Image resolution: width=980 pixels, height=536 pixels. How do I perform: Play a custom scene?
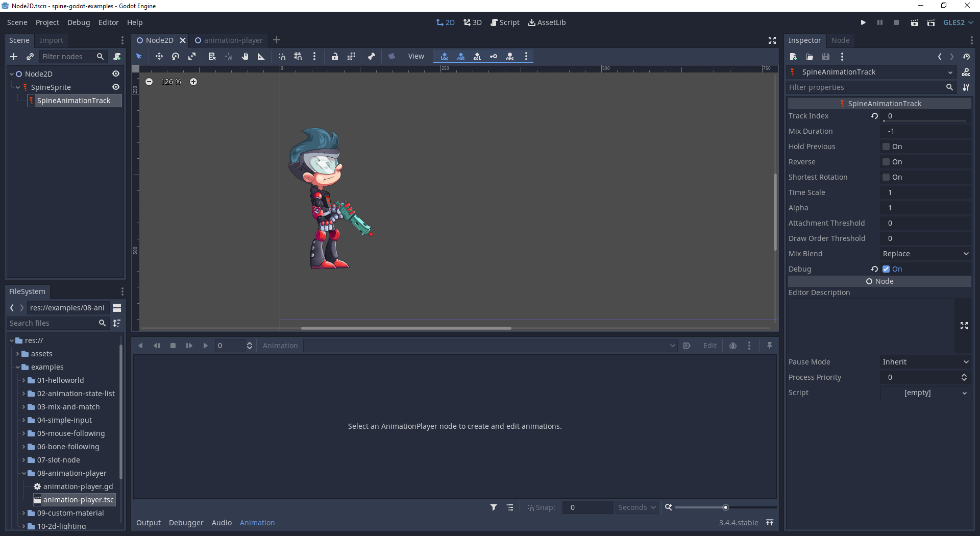[x=931, y=22]
